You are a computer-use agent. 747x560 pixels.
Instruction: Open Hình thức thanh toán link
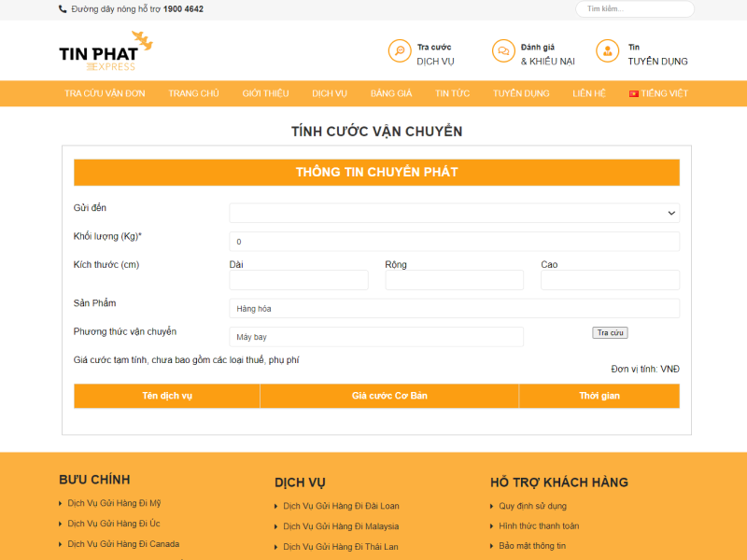[x=539, y=525]
